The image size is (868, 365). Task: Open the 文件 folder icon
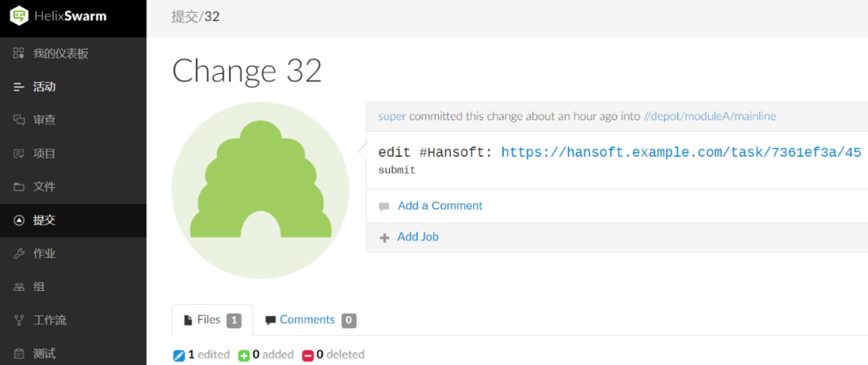coord(19,187)
